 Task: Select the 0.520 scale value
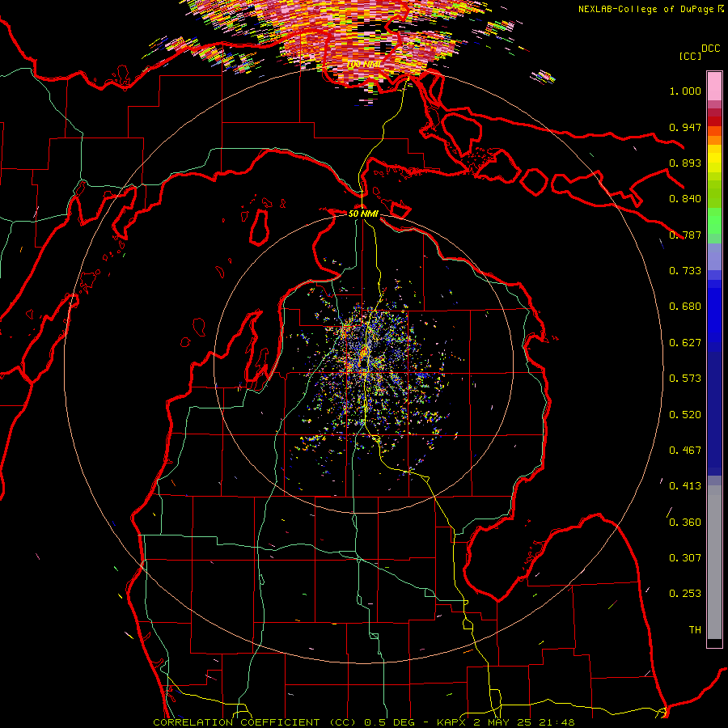tap(685, 415)
